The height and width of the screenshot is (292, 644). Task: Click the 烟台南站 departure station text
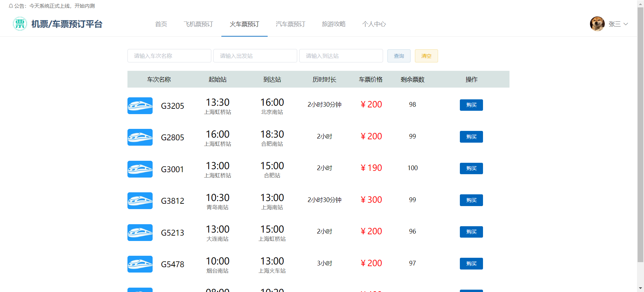coord(218,271)
